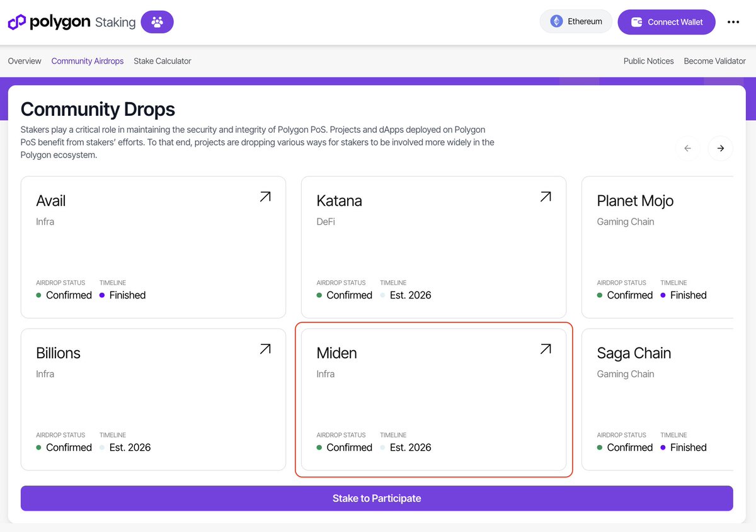This screenshot has width=756, height=532.
Task: Click Infra label under Billions
Action: click(x=45, y=374)
